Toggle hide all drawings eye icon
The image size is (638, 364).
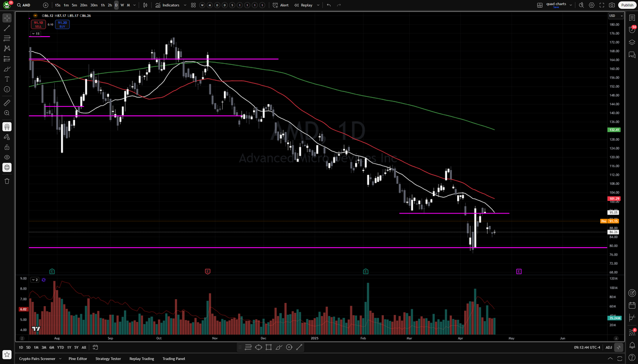tap(7, 157)
